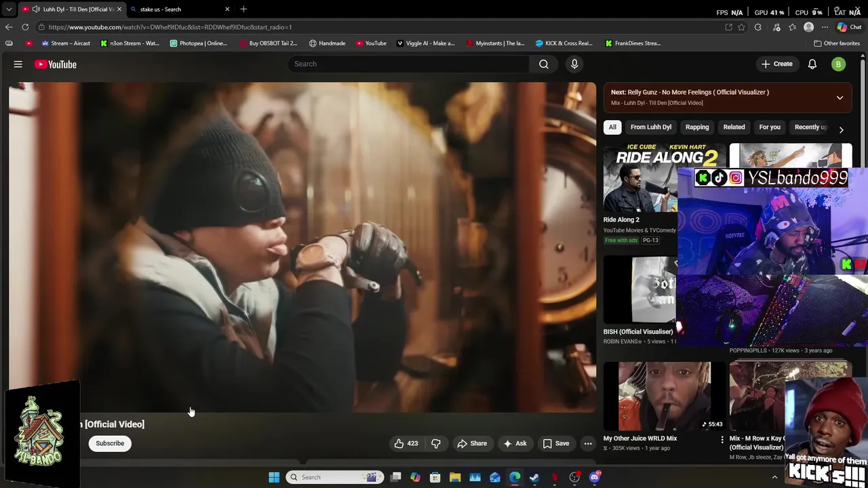
Task: Add this page to favorites star
Action: click(741, 27)
